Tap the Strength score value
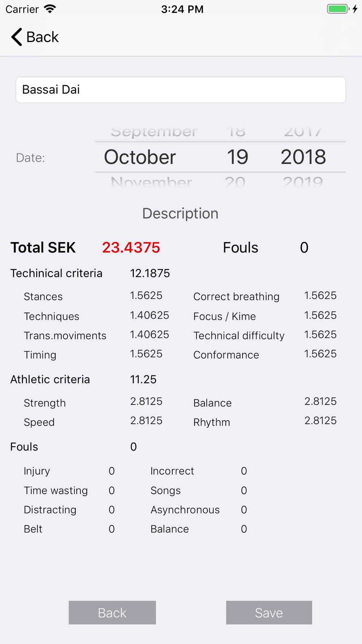This screenshot has height=644, width=362. coord(146,401)
